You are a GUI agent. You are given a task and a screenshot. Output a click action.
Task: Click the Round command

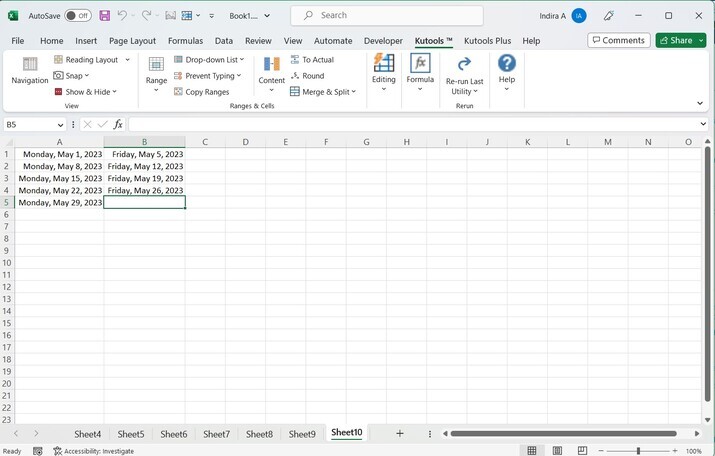pyautogui.click(x=307, y=76)
